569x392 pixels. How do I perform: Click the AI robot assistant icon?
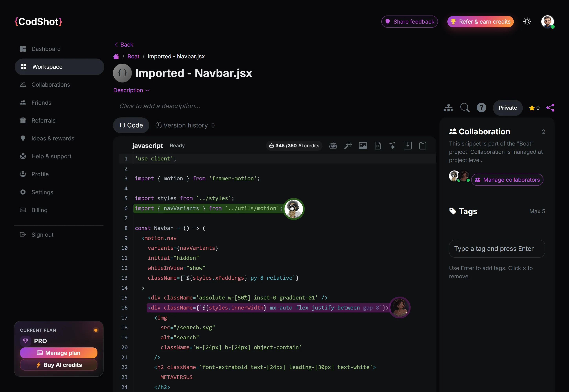click(333, 146)
